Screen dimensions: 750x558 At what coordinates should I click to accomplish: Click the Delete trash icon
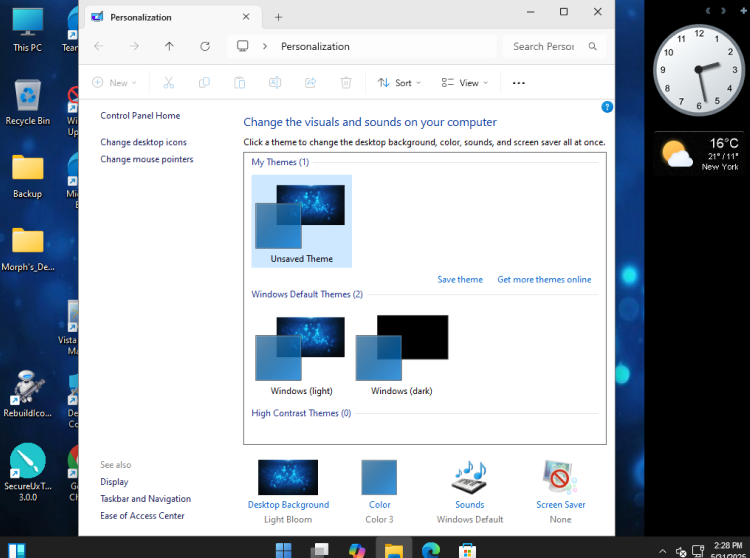346,83
